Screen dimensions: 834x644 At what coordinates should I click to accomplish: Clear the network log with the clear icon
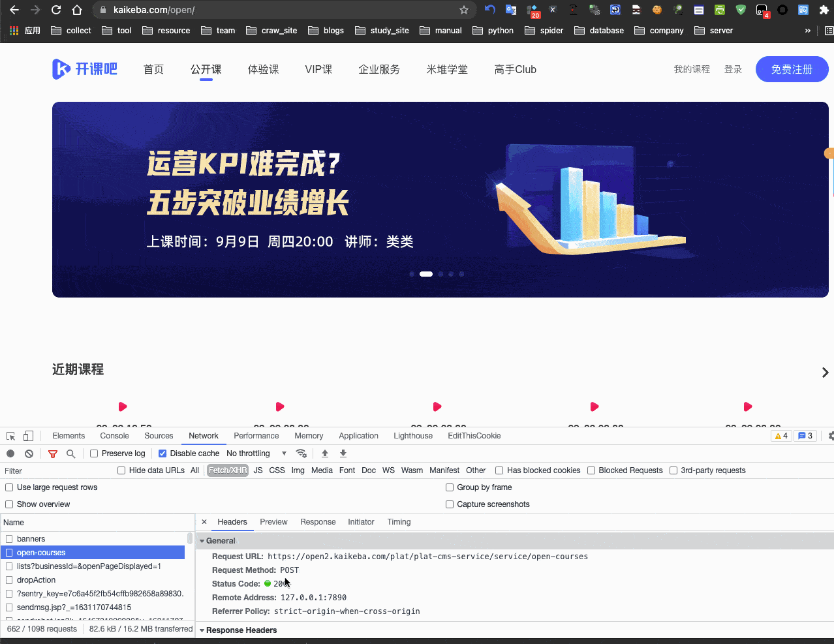click(29, 453)
